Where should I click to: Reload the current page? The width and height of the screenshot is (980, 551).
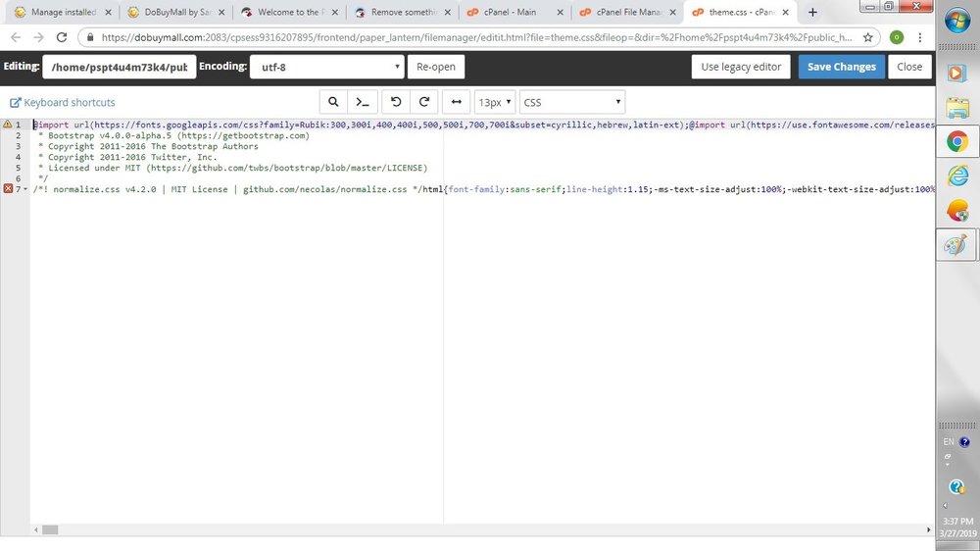click(61, 37)
